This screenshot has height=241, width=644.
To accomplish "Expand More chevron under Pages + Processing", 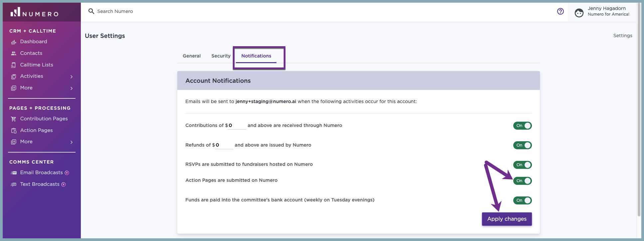I will pyautogui.click(x=72, y=142).
